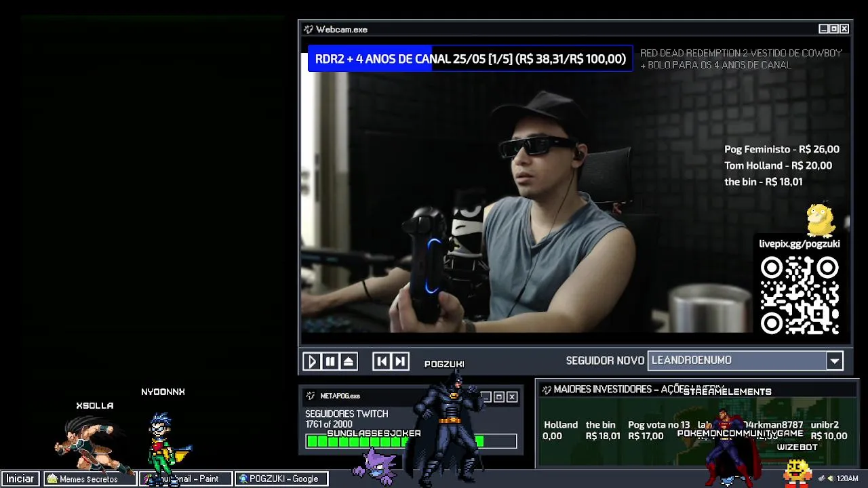Click the 1:20AM clock in system tray
The image size is (868, 488).
[x=848, y=479]
